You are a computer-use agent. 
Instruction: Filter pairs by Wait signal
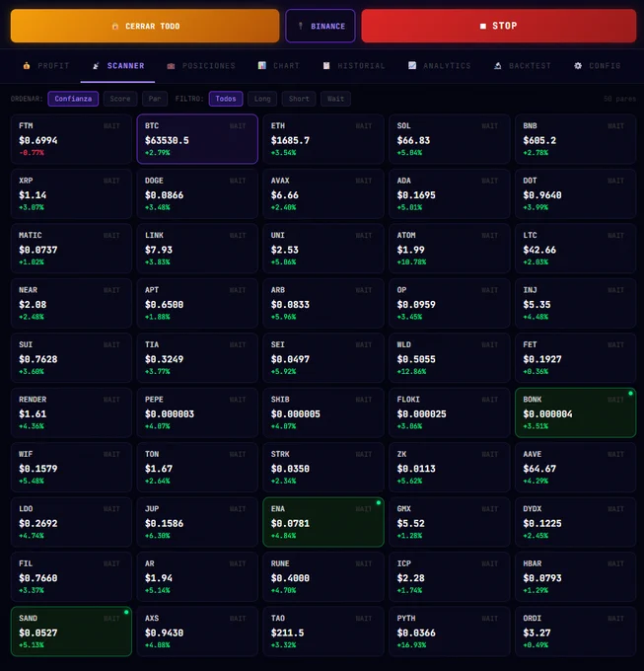[335, 99]
